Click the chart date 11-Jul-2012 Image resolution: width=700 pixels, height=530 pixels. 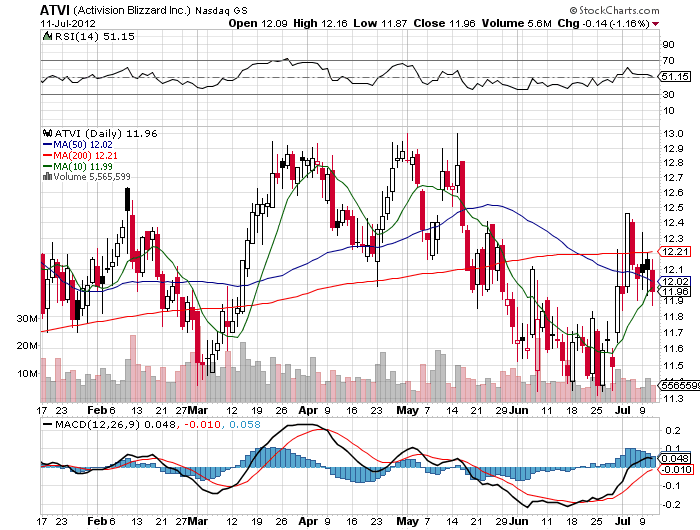[x=68, y=23]
